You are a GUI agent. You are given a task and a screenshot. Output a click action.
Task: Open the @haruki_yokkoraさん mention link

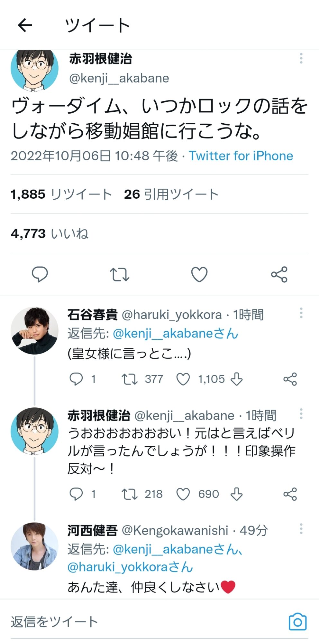pos(130,567)
